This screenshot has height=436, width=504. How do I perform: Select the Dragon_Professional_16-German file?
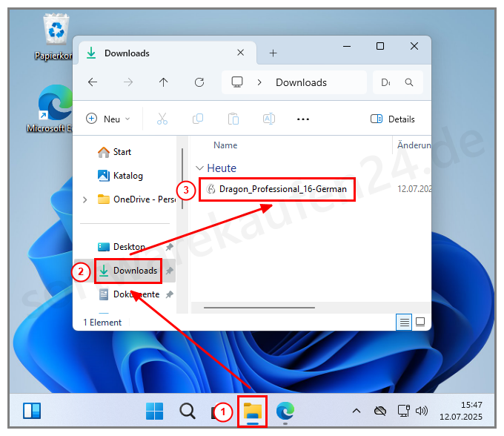[277, 189]
